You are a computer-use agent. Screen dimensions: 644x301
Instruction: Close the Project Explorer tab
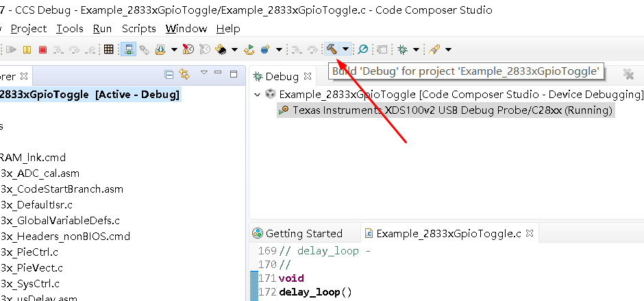click(24, 76)
